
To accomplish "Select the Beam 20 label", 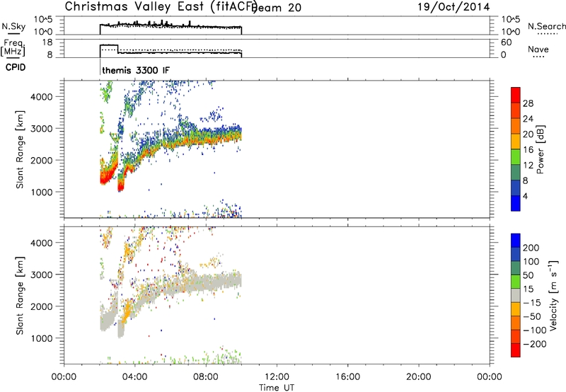I will (276, 7).
